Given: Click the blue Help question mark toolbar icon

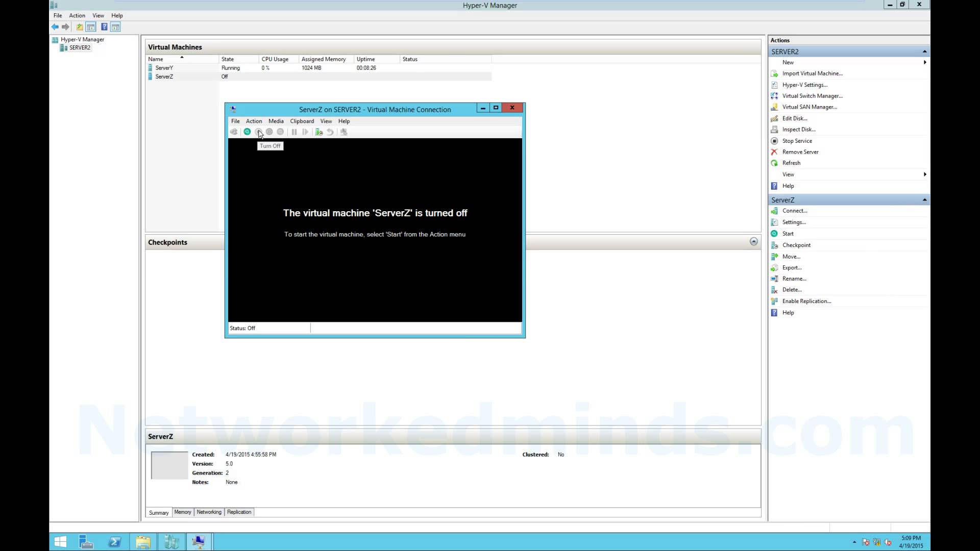Looking at the screenshot, I should [x=104, y=27].
